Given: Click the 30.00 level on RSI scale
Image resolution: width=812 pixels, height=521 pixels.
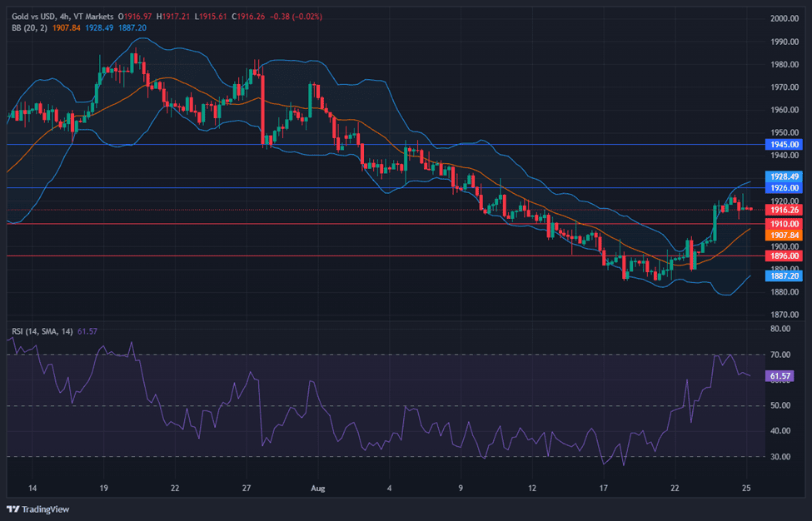Looking at the screenshot, I should click(x=780, y=457).
